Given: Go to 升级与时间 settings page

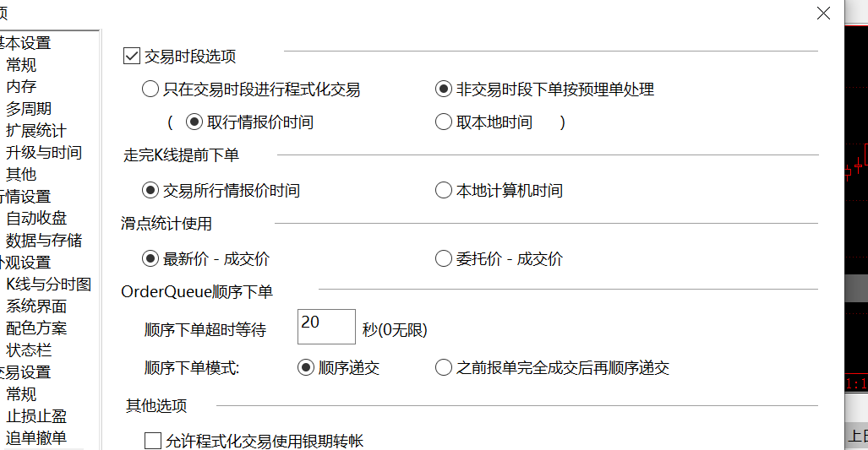Looking at the screenshot, I should 44,153.
